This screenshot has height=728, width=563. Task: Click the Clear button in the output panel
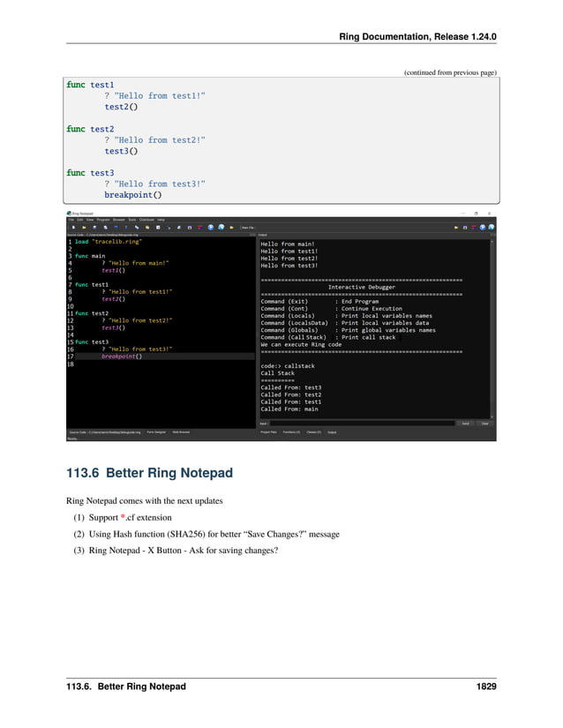click(484, 424)
